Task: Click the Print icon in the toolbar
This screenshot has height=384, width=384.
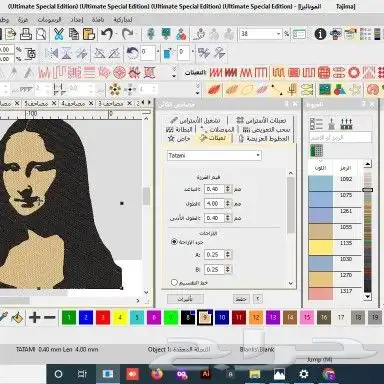Action: [x=26, y=34]
